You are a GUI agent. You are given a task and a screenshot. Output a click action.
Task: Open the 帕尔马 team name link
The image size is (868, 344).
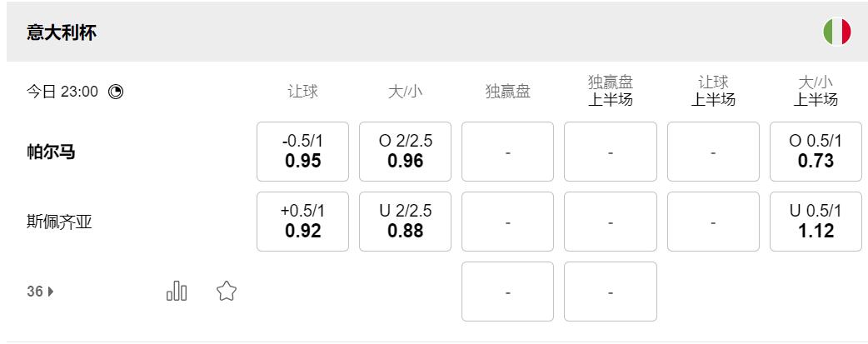point(51,152)
